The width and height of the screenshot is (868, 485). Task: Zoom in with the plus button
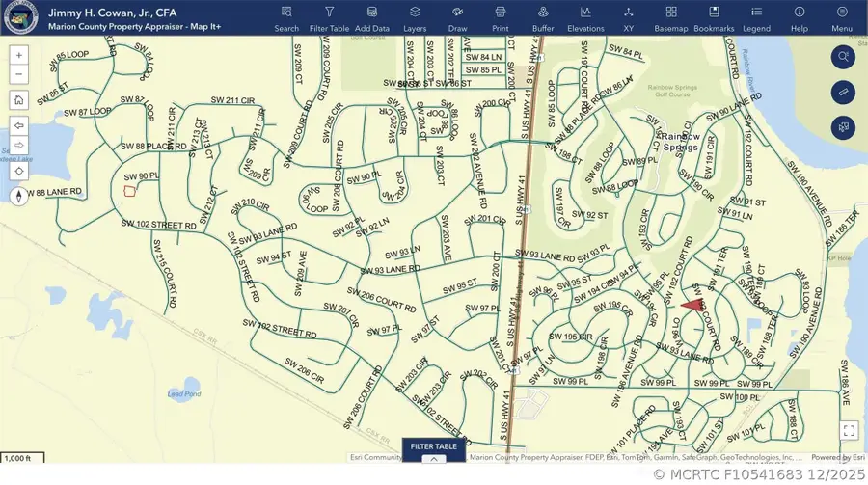tap(19, 55)
